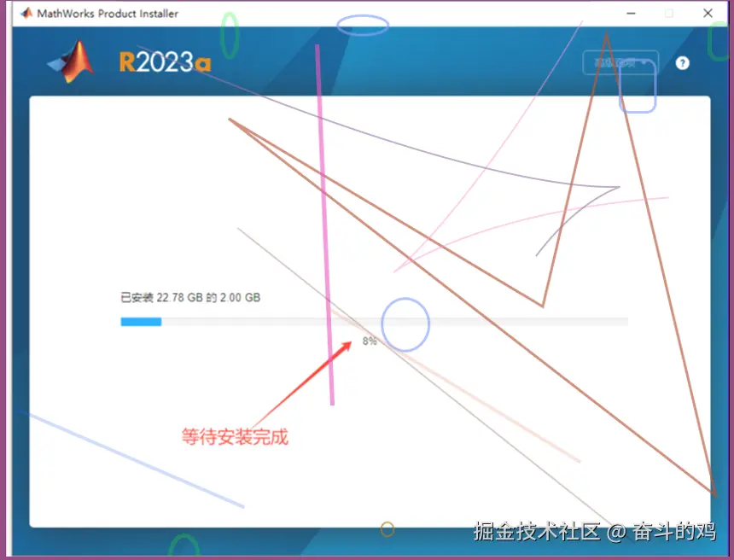Click the 8% progress percentage text

pos(370,341)
